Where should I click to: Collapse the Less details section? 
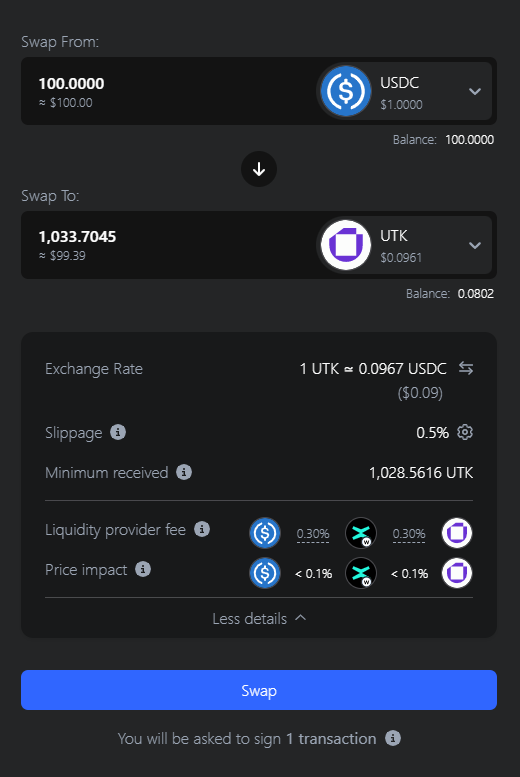[x=259, y=618]
